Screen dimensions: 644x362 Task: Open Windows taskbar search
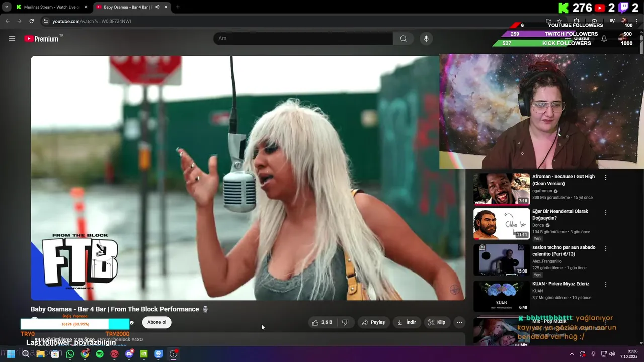coord(26,354)
